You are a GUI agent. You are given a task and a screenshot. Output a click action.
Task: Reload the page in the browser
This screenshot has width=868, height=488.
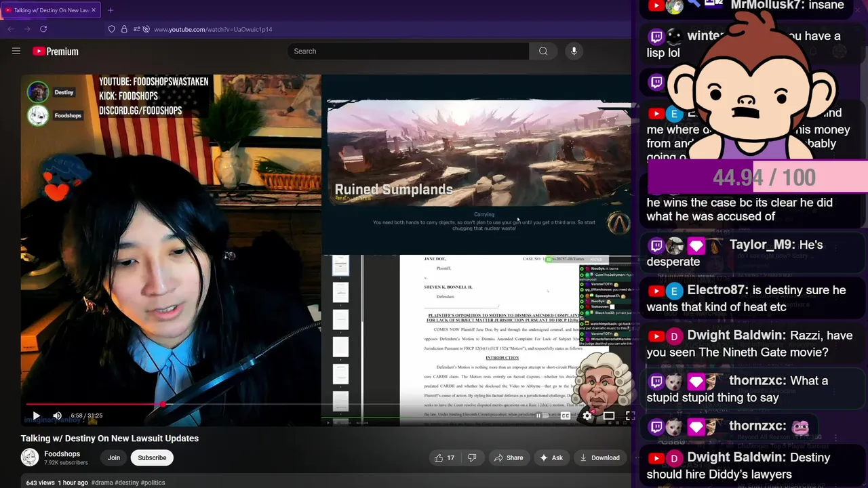pyautogui.click(x=43, y=29)
